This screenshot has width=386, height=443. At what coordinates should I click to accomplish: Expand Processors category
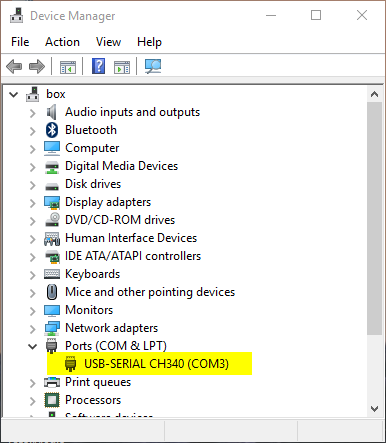click(x=33, y=401)
